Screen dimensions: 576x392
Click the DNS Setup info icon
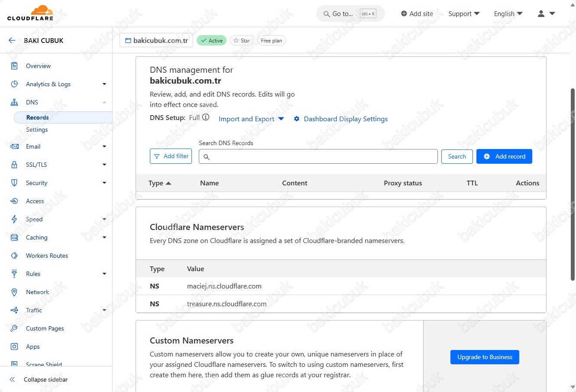click(206, 117)
